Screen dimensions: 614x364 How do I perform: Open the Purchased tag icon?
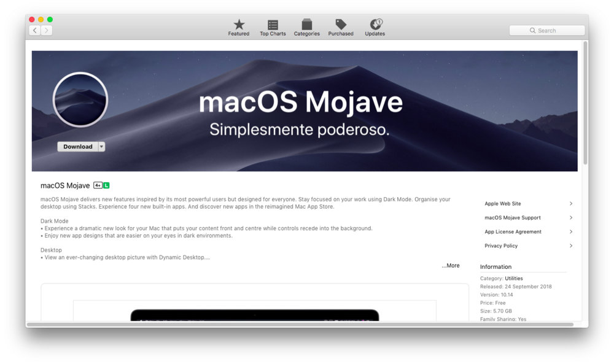pyautogui.click(x=341, y=25)
